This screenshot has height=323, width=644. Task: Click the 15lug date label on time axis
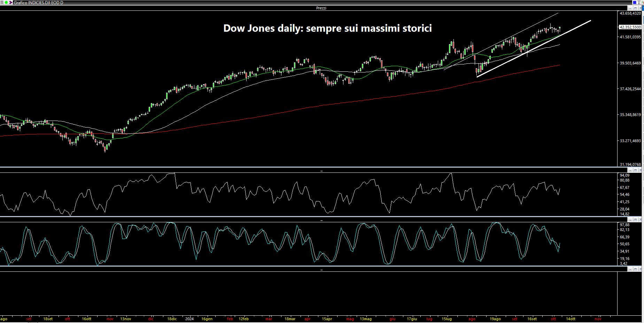tap(447, 319)
